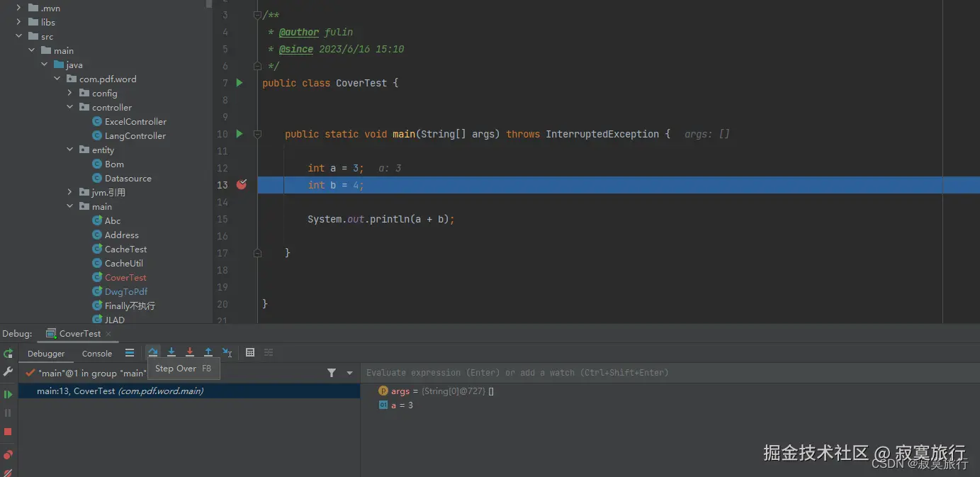
Task: Toggle fold marker at javadoc end line 6
Action: coord(257,66)
